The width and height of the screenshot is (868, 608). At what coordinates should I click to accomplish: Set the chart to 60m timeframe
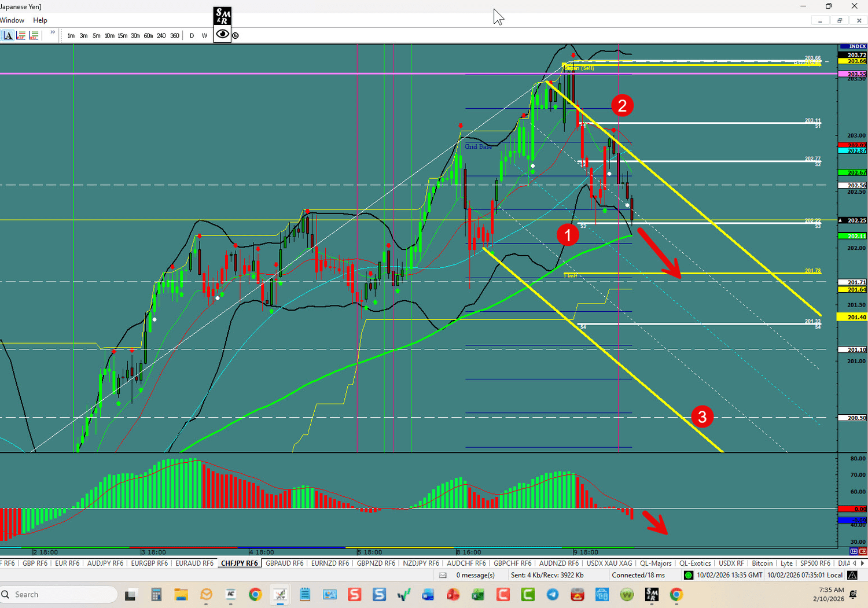pos(148,35)
